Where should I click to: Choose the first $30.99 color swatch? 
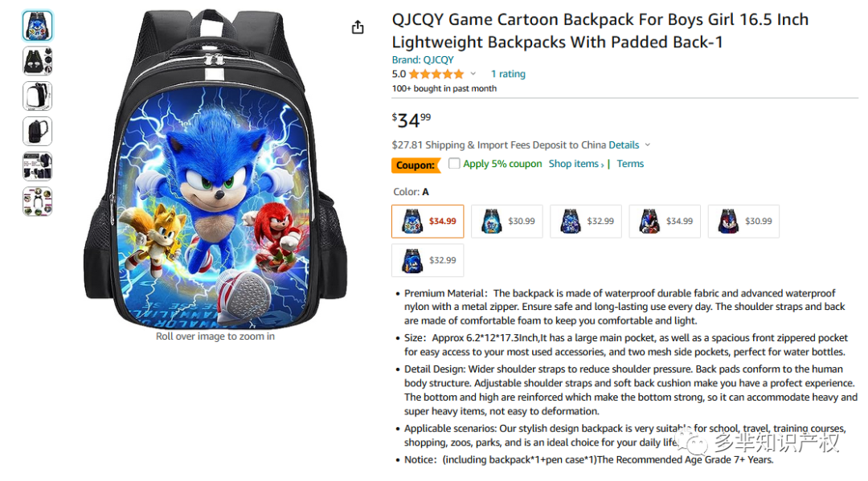coord(506,222)
